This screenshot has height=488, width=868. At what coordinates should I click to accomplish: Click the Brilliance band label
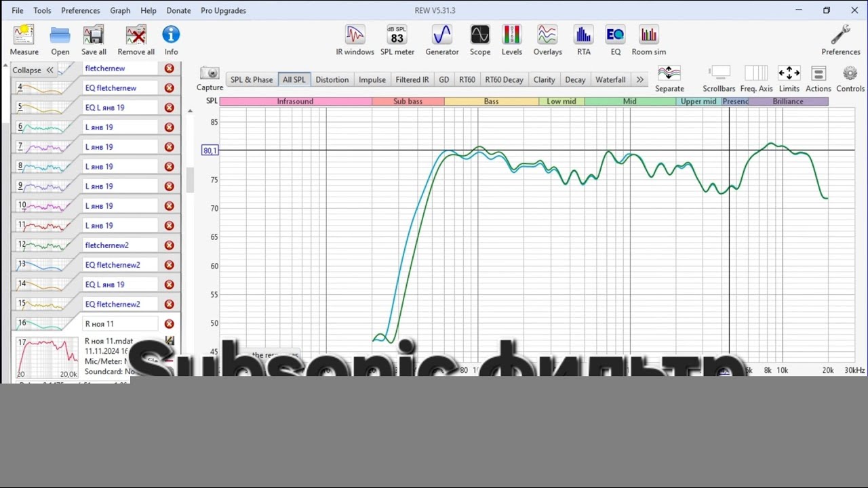[788, 102]
